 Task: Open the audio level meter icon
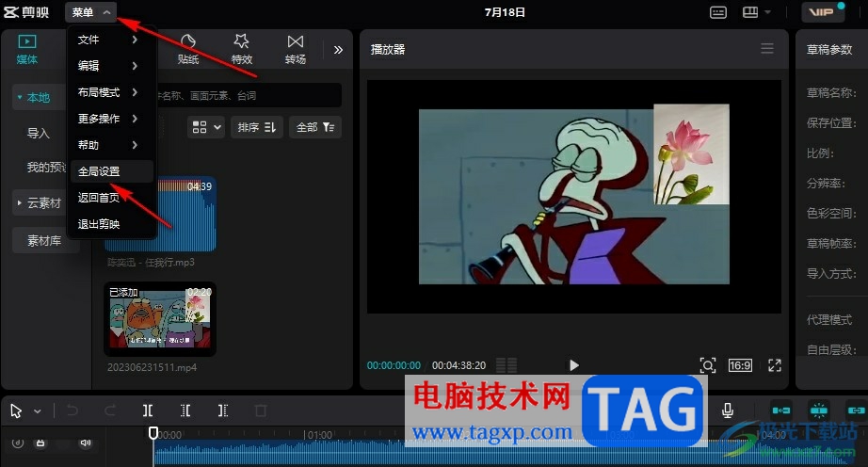[x=506, y=365]
